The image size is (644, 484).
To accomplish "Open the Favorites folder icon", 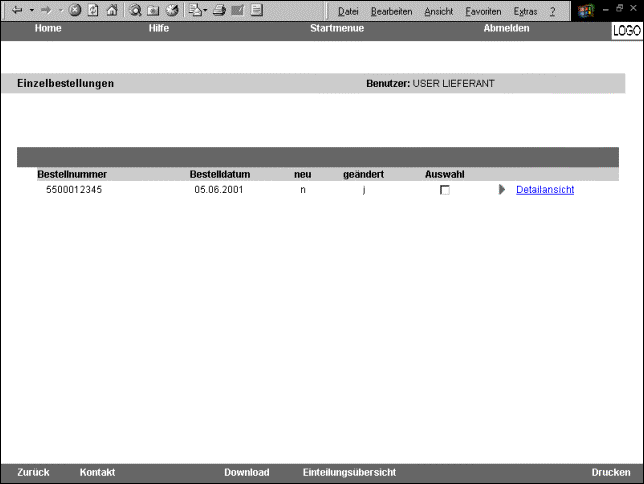I will pyautogui.click(x=154, y=10).
